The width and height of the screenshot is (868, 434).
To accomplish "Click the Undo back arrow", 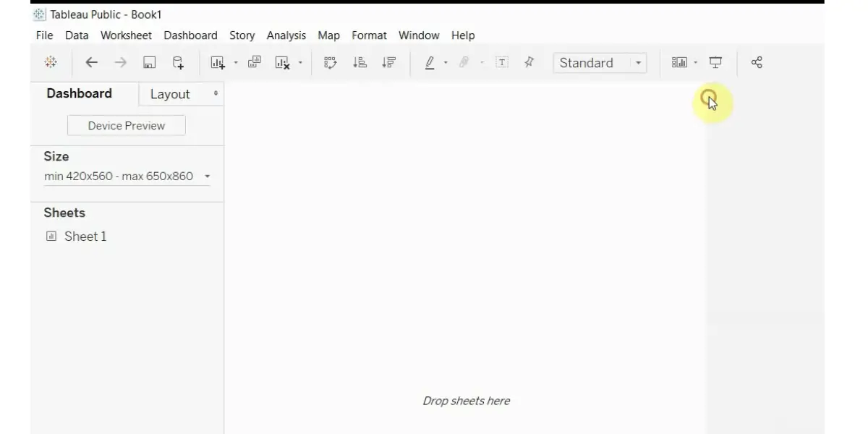I will pyautogui.click(x=91, y=62).
